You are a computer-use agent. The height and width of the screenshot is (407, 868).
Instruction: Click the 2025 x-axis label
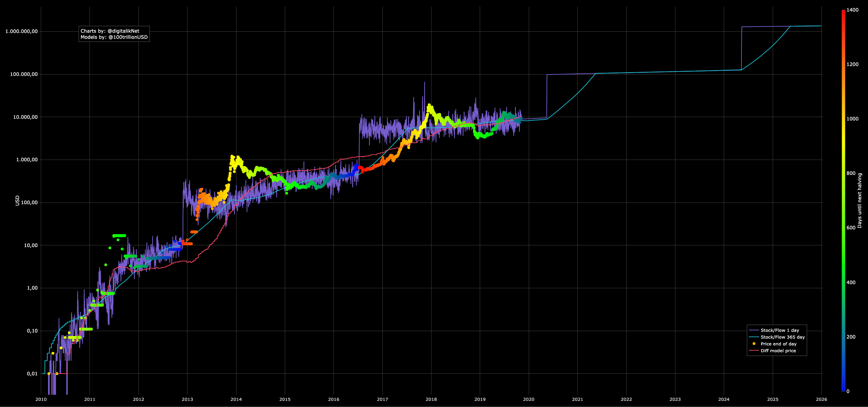point(773,399)
